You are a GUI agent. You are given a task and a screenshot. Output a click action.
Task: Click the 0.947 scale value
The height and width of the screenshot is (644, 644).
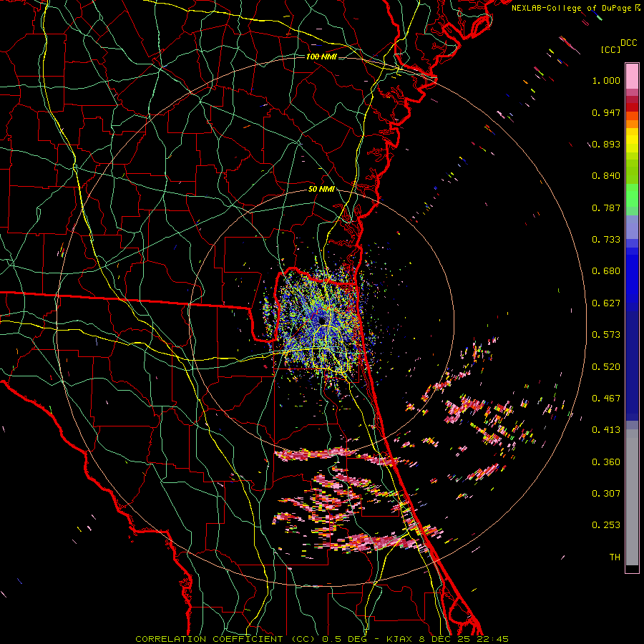(606, 112)
